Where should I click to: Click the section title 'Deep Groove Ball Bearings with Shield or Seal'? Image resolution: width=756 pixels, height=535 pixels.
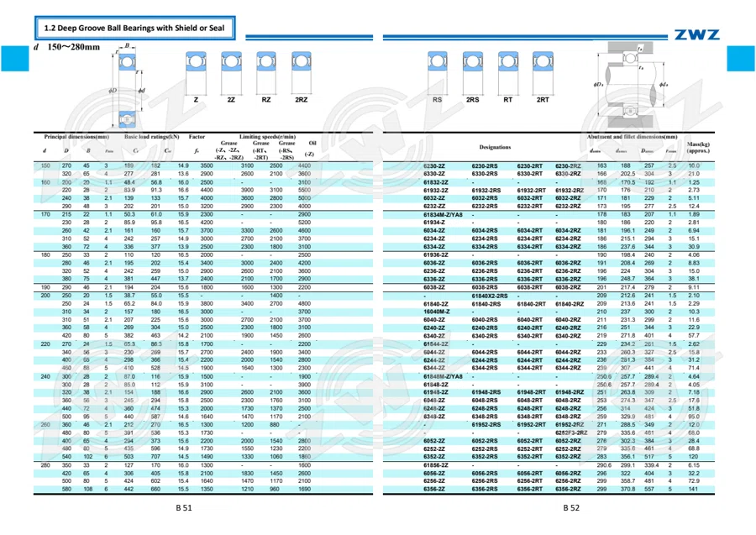pos(134,28)
